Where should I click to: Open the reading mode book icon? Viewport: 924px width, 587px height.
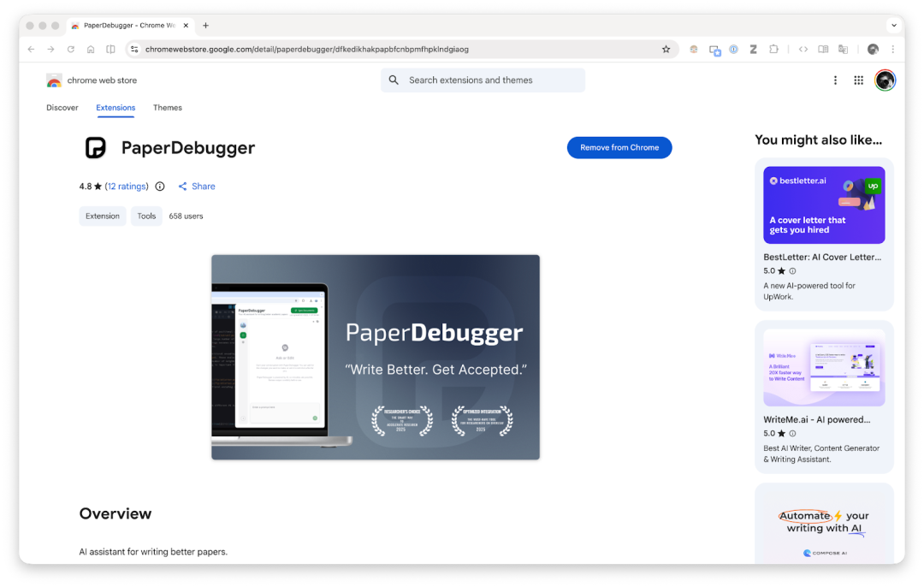[823, 49]
